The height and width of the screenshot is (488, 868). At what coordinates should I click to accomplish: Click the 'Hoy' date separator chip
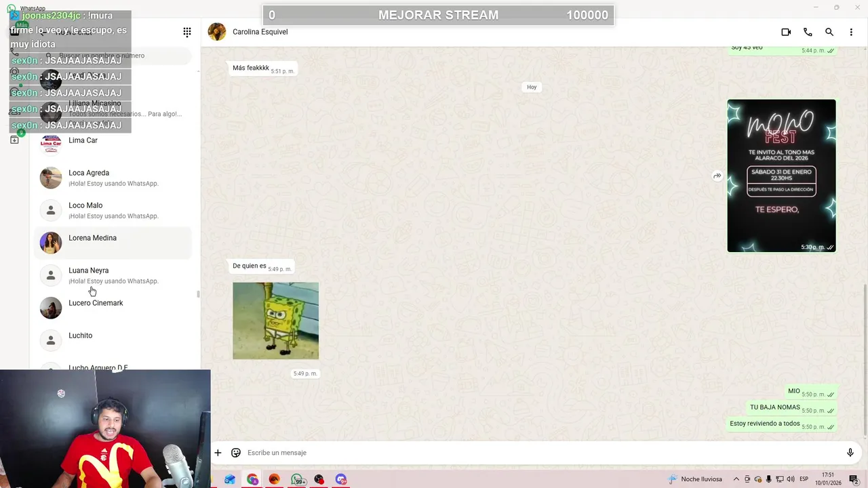(x=532, y=87)
